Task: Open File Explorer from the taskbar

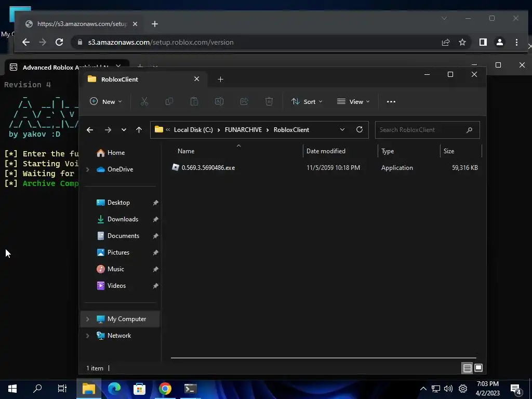Action: tap(89, 389)
